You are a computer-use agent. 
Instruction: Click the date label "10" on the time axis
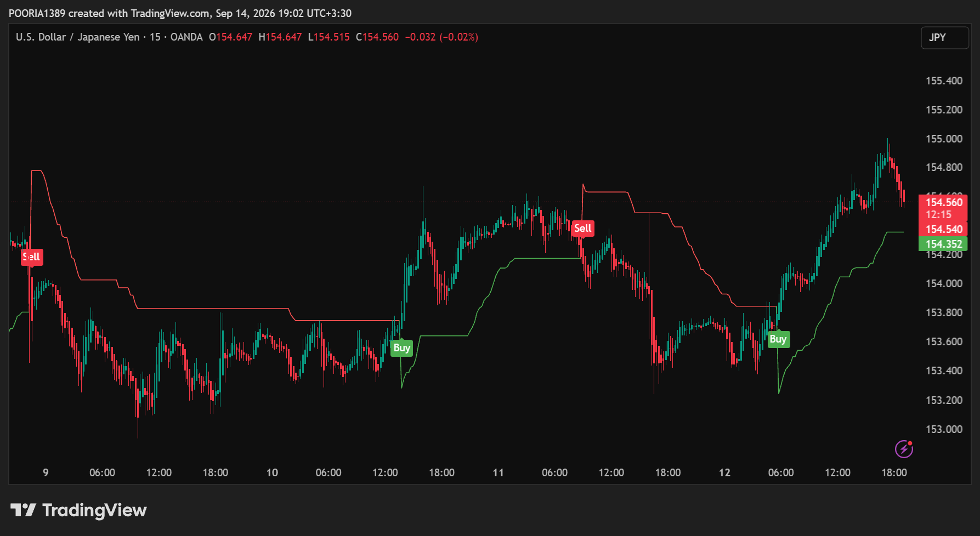tap(272, 472)
